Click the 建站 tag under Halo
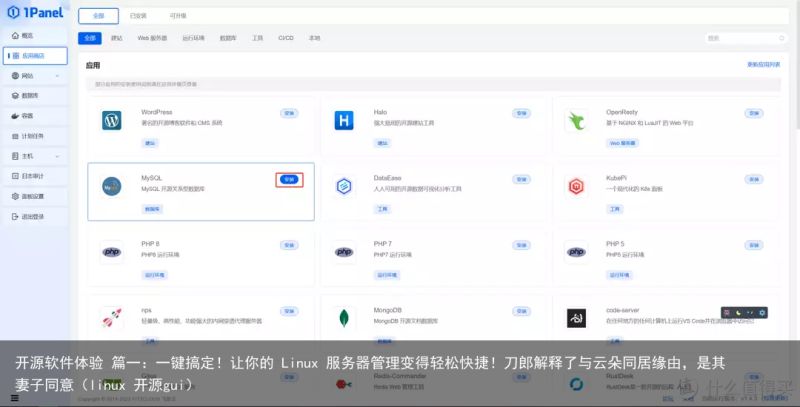 [383, 143]
